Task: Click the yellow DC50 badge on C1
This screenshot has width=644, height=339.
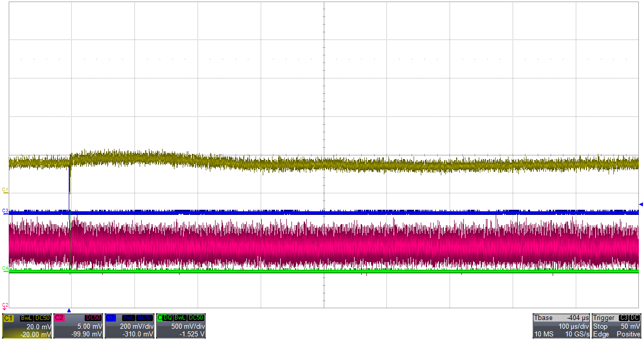Action: (x=42, y=318)
